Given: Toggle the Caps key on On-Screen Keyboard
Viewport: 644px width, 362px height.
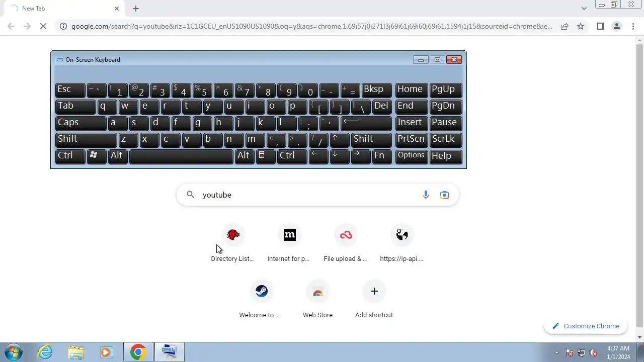Looking at the screenshot, I should 80,123.
